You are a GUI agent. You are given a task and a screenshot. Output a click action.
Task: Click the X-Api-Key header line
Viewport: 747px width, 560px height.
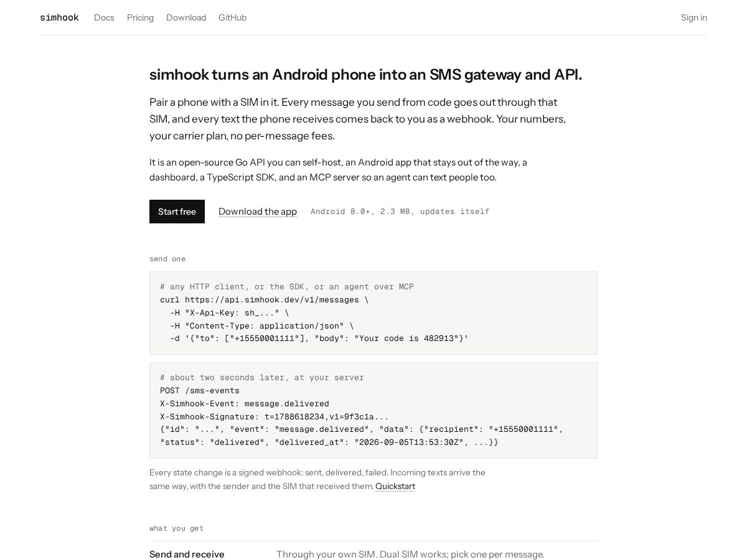click(x=229, y=313)
